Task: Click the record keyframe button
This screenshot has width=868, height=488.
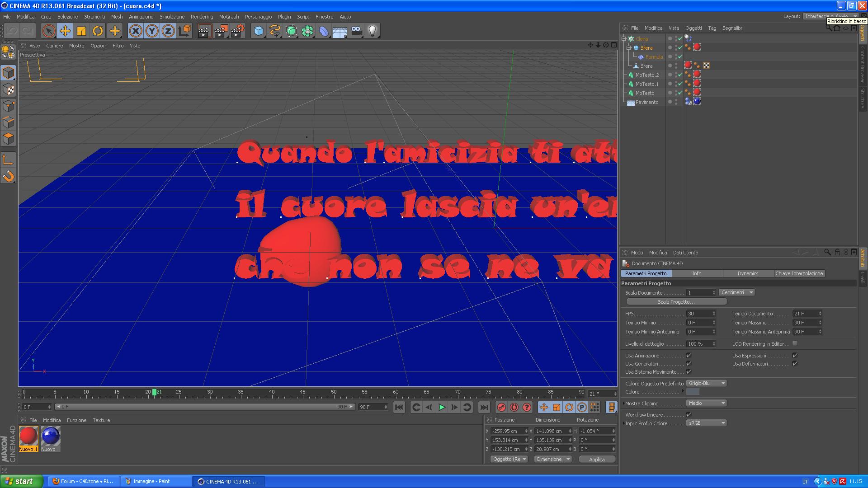Action: click(x=501, y=408)
